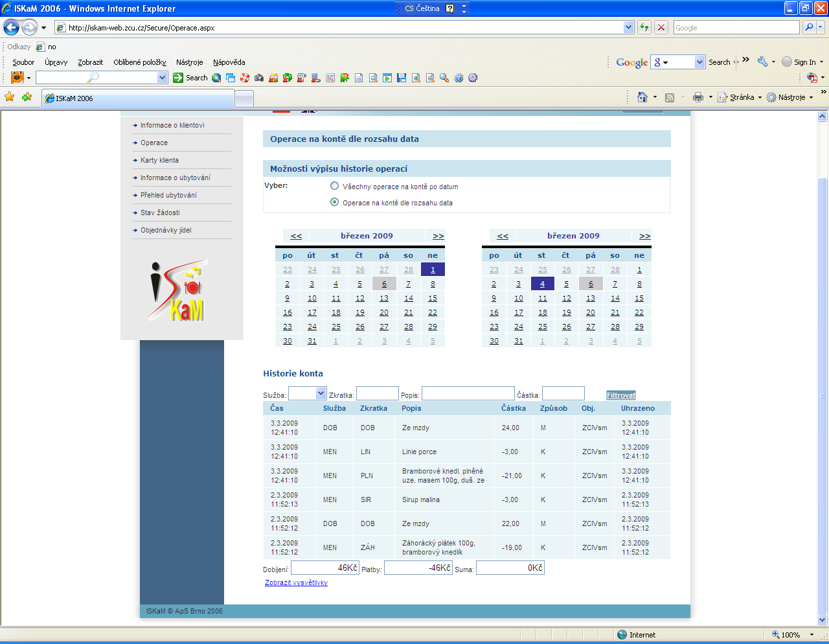Expand the Stránka page menu
Viewport: 829px width, 644px height.
point(740,97)
